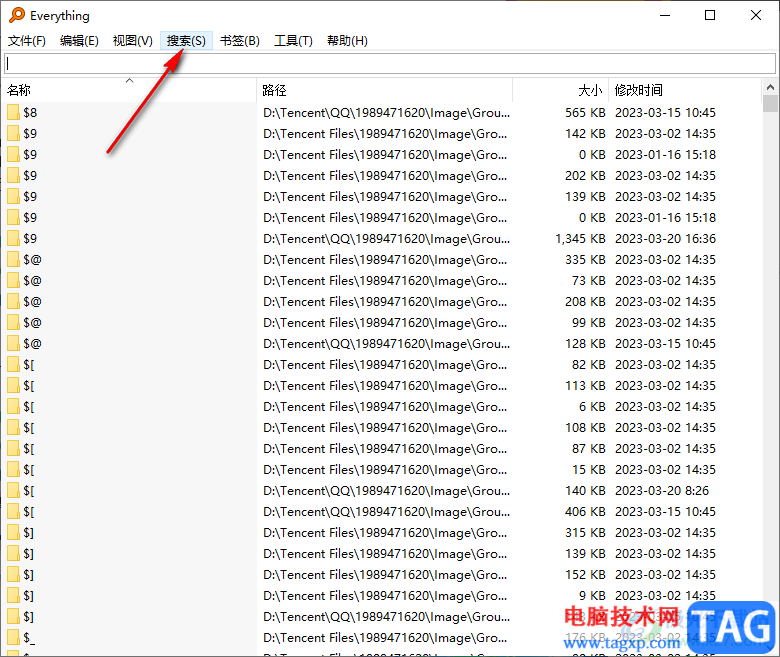Select the folder icon of the 202 KB $9 row

(x=13, y=176)
